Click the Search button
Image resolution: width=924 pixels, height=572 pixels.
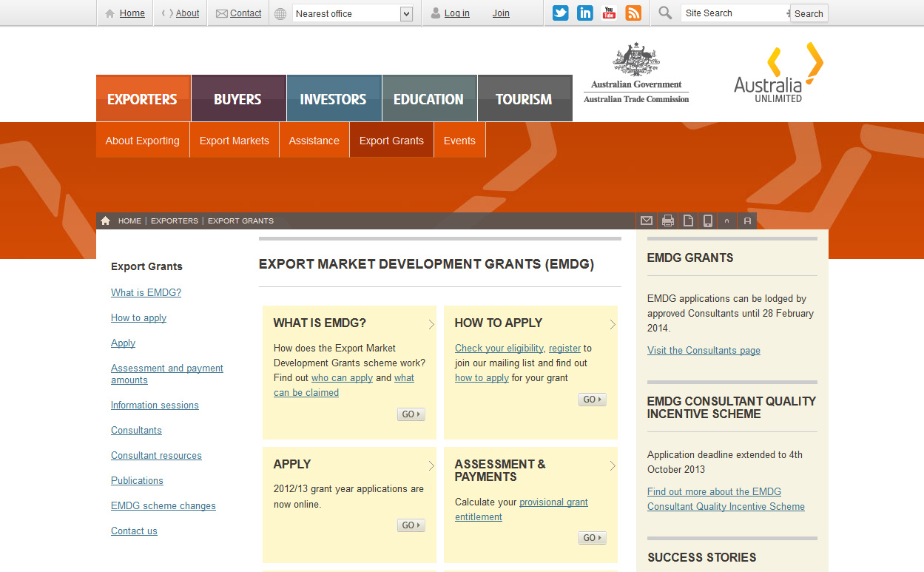pos(809,13)
